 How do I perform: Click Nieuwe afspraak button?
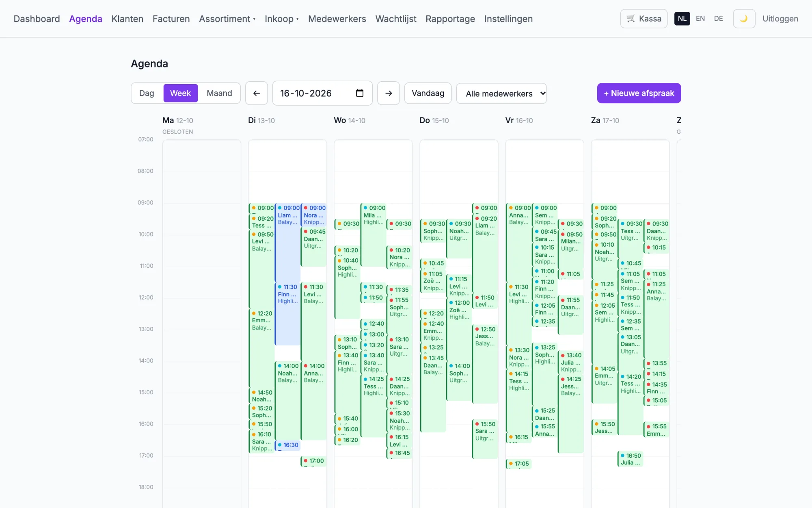pos(639,93)
